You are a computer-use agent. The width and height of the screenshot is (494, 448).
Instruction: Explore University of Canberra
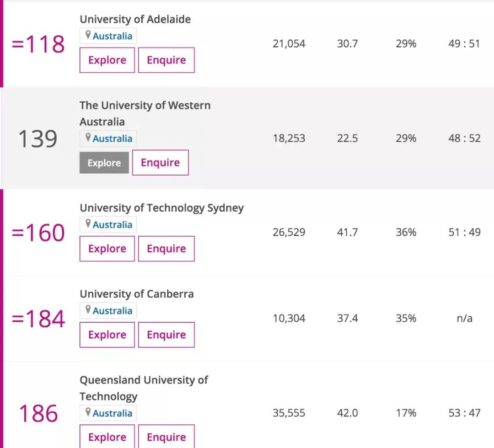point(107,335)
